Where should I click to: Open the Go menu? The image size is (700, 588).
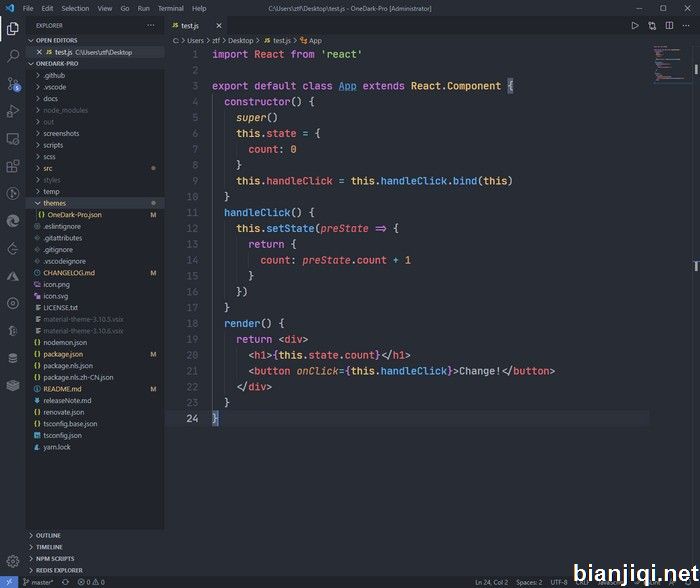click(x=125, y=8)
